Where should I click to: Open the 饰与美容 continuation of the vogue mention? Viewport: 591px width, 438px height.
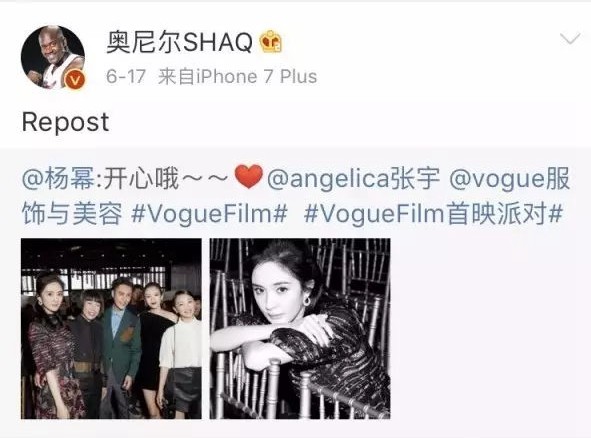click(72, 213)
